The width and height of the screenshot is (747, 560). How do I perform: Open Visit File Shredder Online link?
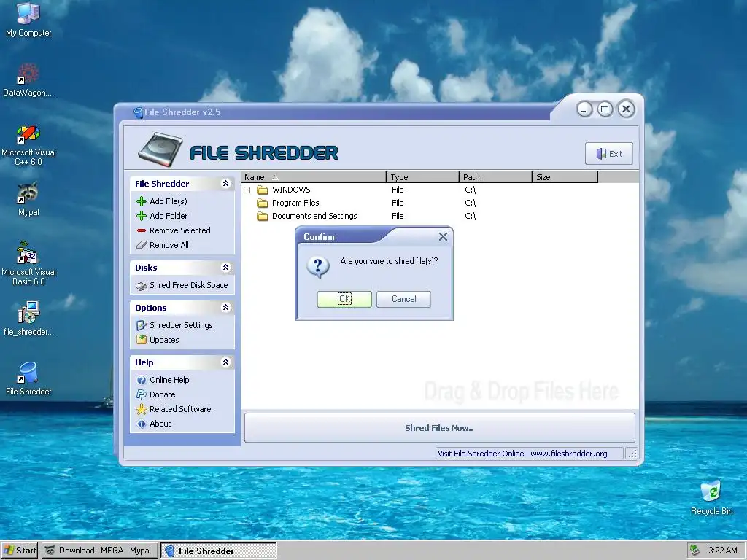pyautogui.click(x=522, y=454)
